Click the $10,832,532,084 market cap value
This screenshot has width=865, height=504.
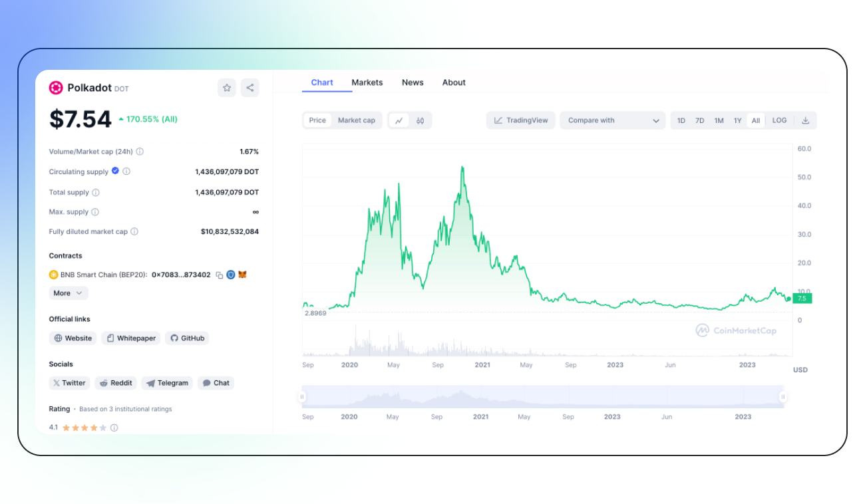(x=230, y=232)
